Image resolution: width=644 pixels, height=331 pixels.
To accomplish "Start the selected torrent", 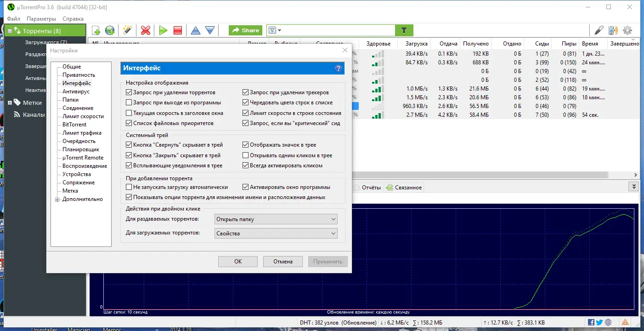I will (x=163, y=30).
